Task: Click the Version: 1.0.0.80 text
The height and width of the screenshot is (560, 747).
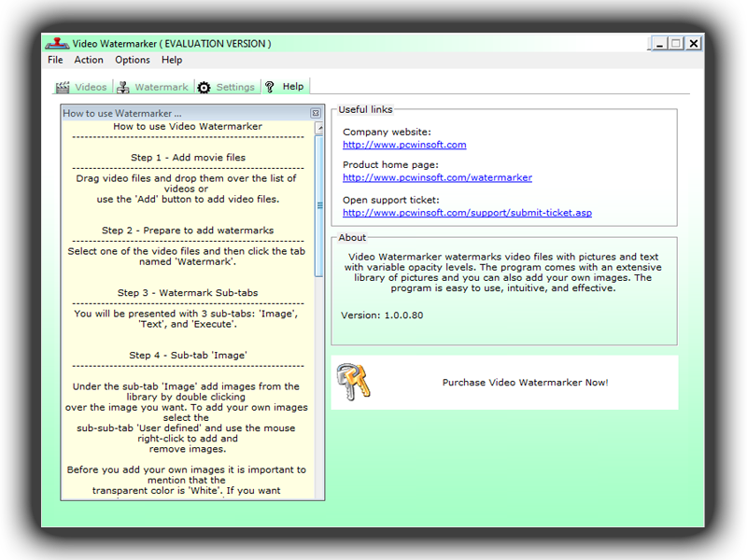Action: click(382, 315)
